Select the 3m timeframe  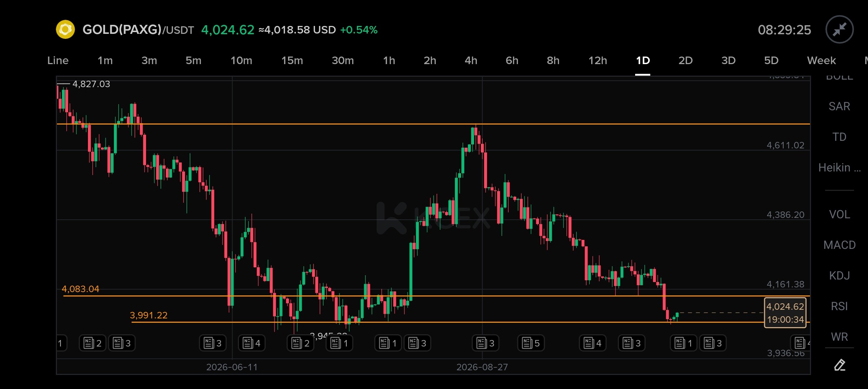(x=149, y=61)
